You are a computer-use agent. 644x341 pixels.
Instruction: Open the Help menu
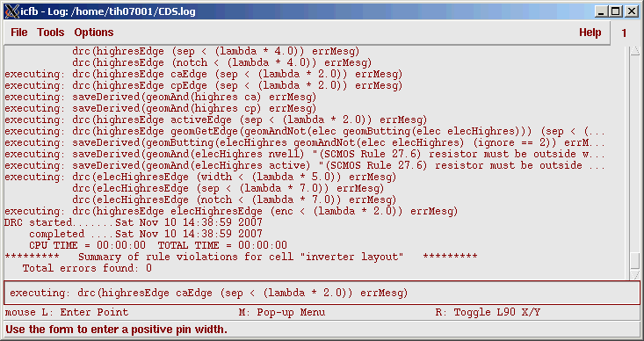pos(590,33)
